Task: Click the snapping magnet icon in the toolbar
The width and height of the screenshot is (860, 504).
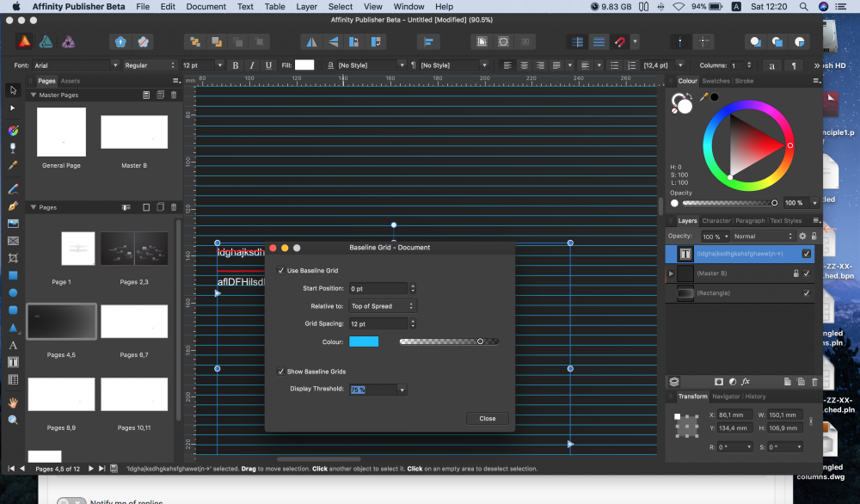Action: (620, 41)
